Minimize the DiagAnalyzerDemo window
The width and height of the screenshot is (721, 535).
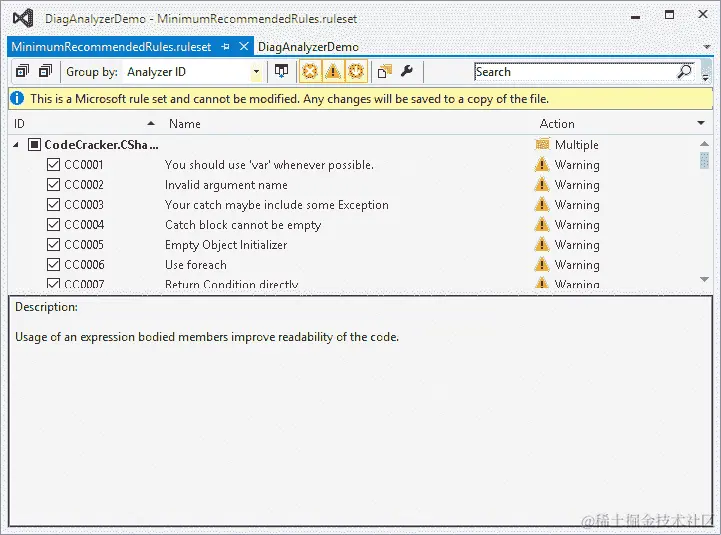click(635, 17)
